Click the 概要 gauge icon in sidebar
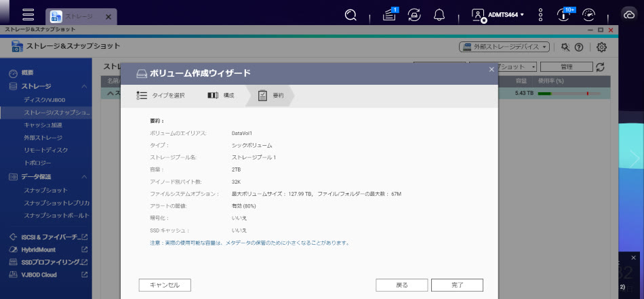The width and height of the screenshot is (644, 299). tap(13, 73)
